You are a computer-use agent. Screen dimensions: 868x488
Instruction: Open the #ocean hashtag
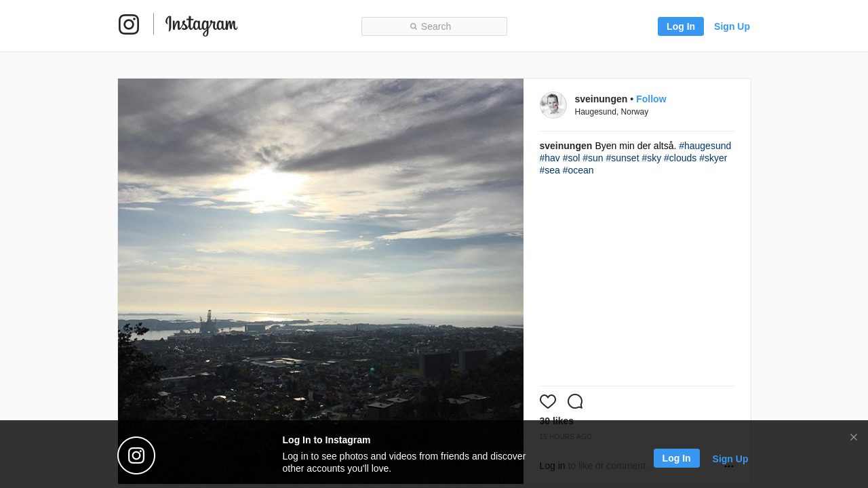click(578, 170)
